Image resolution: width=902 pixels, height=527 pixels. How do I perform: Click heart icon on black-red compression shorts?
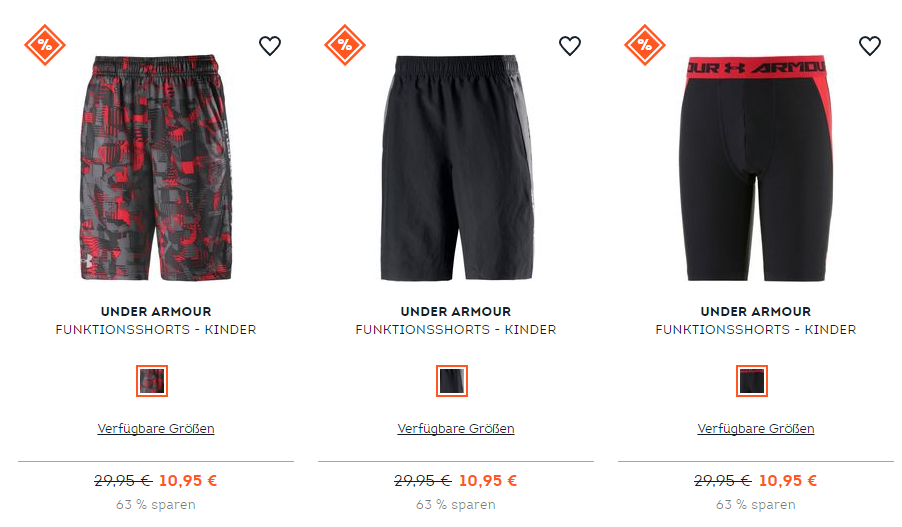(870, 45)
